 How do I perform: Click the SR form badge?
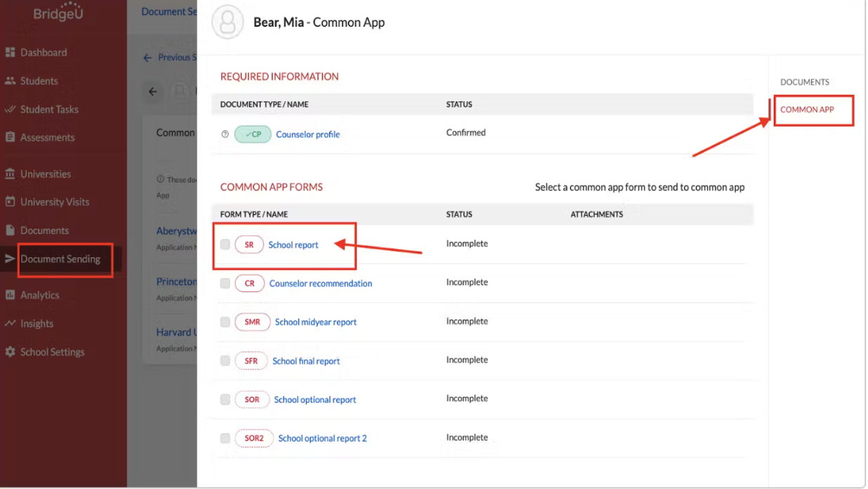point(249,245)
